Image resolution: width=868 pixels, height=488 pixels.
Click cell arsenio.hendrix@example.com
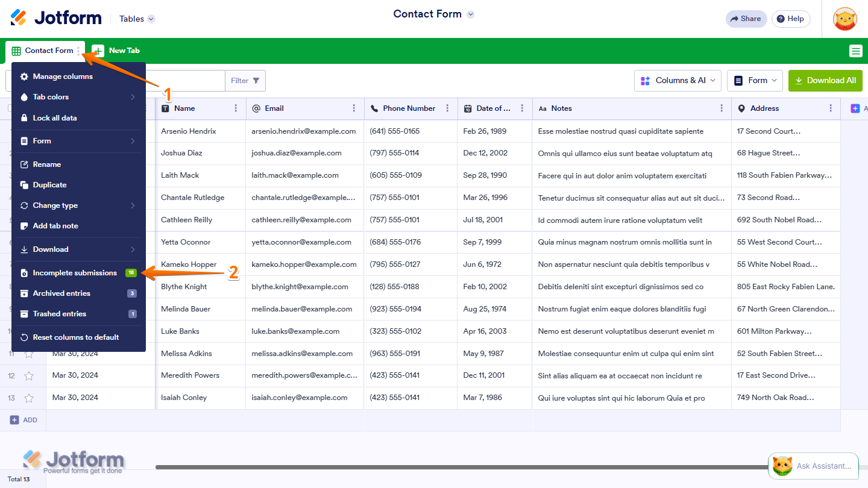[305, 131]
